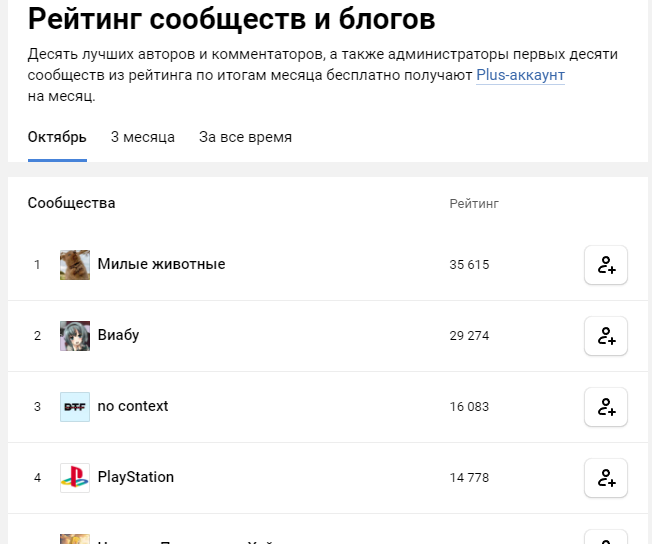Switch to the Октябрь tab
Viewport: 652px width, 544px height.
point(57,137)
